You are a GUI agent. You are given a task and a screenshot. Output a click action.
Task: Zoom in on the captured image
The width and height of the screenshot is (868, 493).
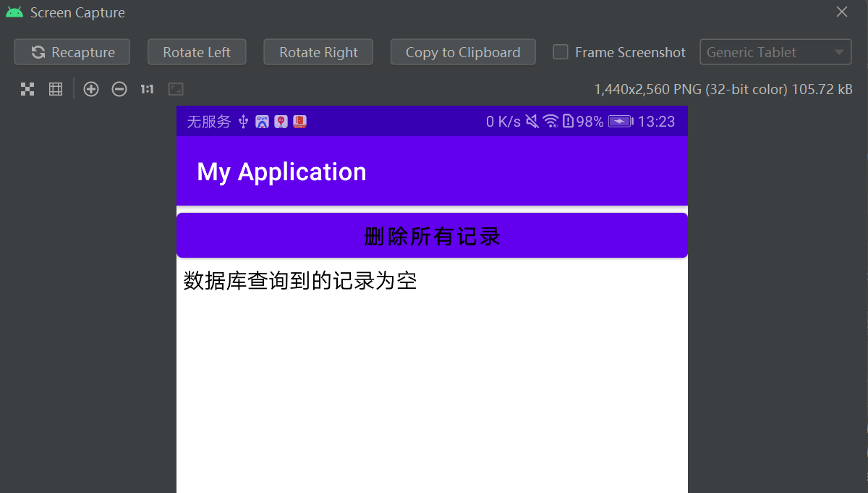pos(91,89)
